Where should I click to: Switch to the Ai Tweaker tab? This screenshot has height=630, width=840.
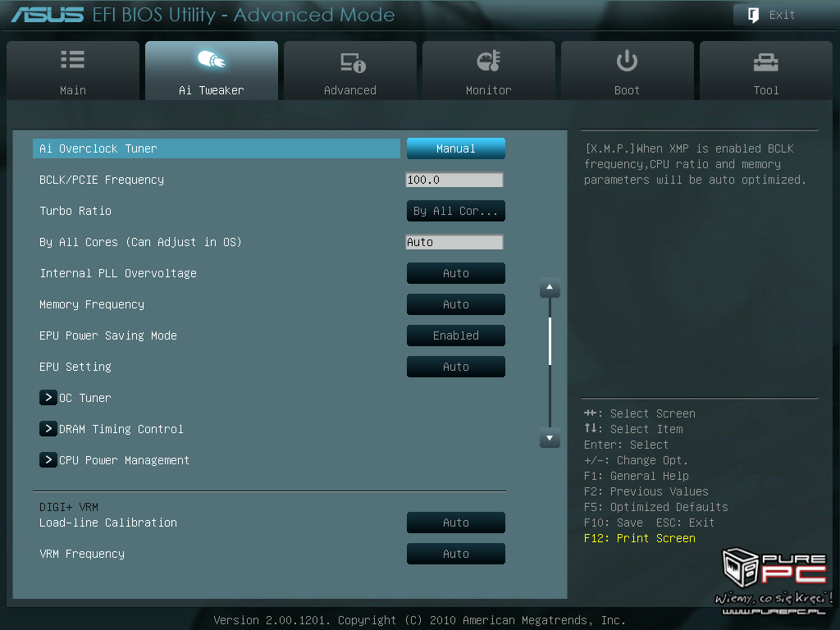[212, 71]
